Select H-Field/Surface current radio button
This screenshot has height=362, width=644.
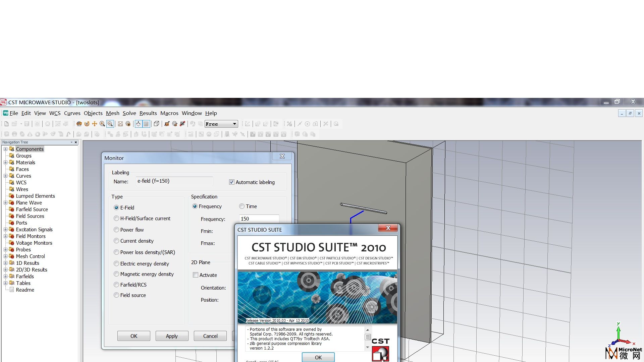pyautogui.click(x=116, y=219)
